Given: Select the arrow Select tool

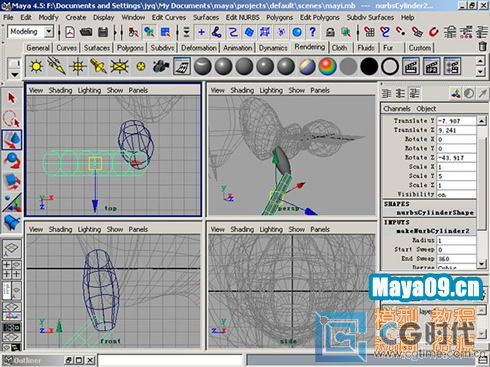Looking at the screenshot, I should (x=12, y=98).
